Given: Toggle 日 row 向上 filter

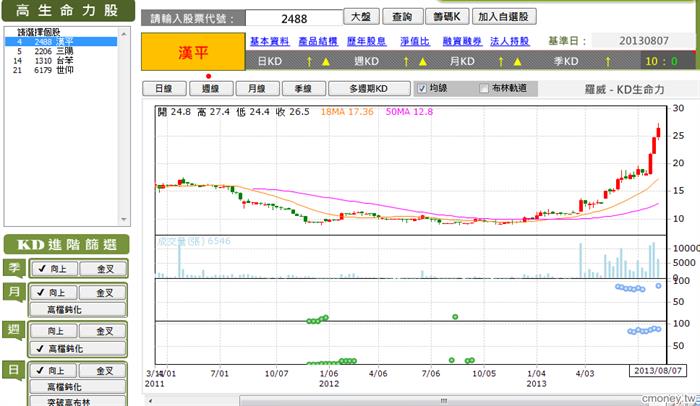Looking at the screenshot, I should (x=54, y=371).
